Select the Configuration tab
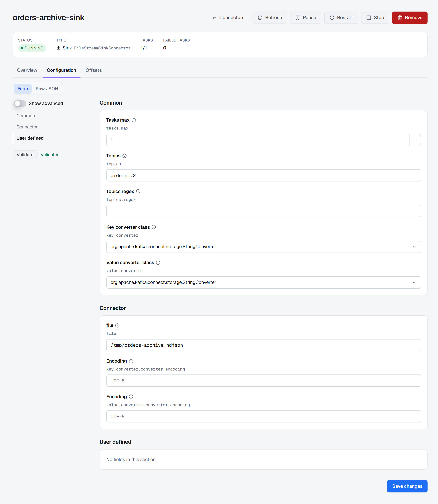The width and height of the screenshot is (438, 504). coord(61,70)
